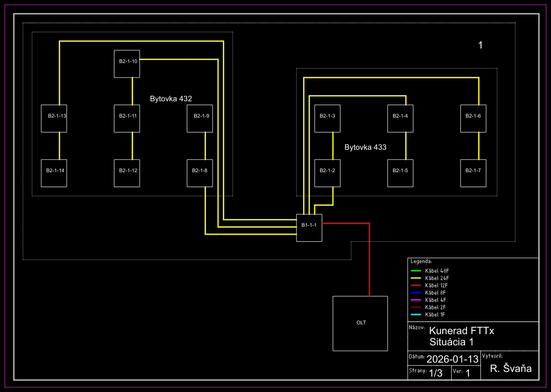Select the B2-1-12 node box

[x=127, y=173]
